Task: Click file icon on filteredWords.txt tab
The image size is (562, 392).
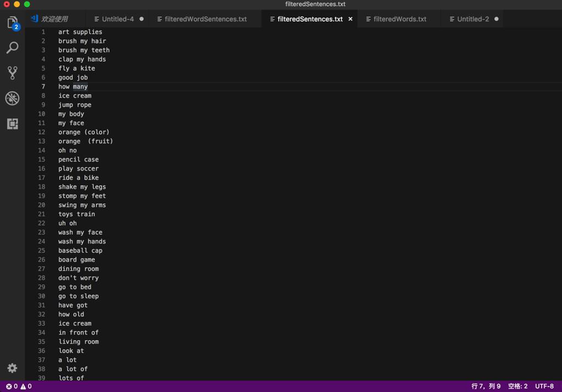Action: 368,19
